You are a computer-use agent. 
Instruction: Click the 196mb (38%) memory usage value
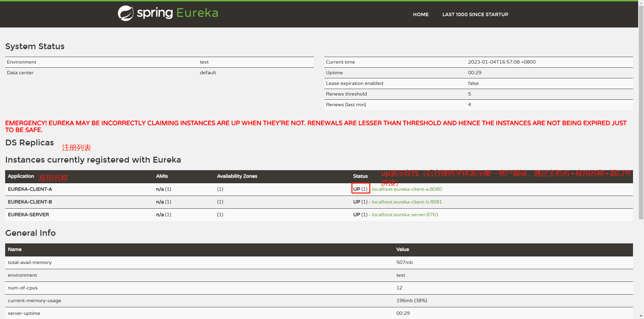click(x=412, y=300)
